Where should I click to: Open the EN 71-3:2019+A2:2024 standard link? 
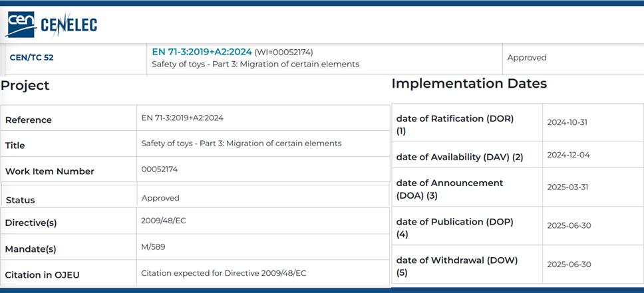click(x=202, y=52)
